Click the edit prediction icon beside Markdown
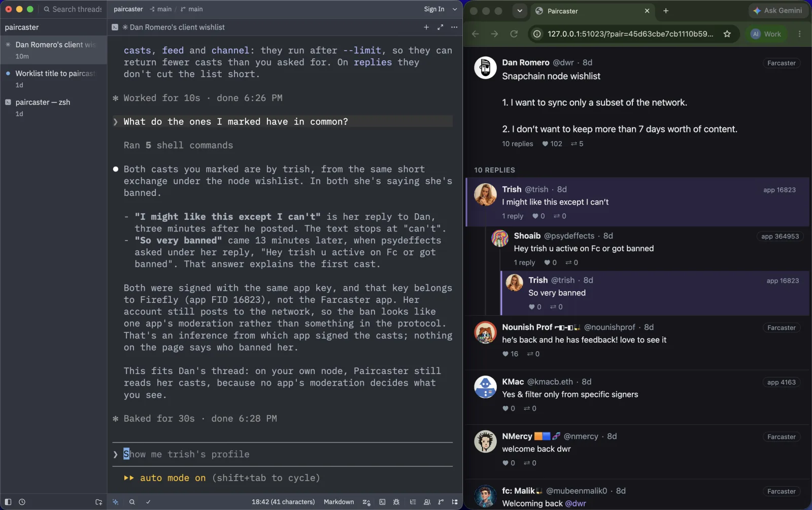Image resolution: width=812 pixels, height=510 pixels. tap(366, 502)
